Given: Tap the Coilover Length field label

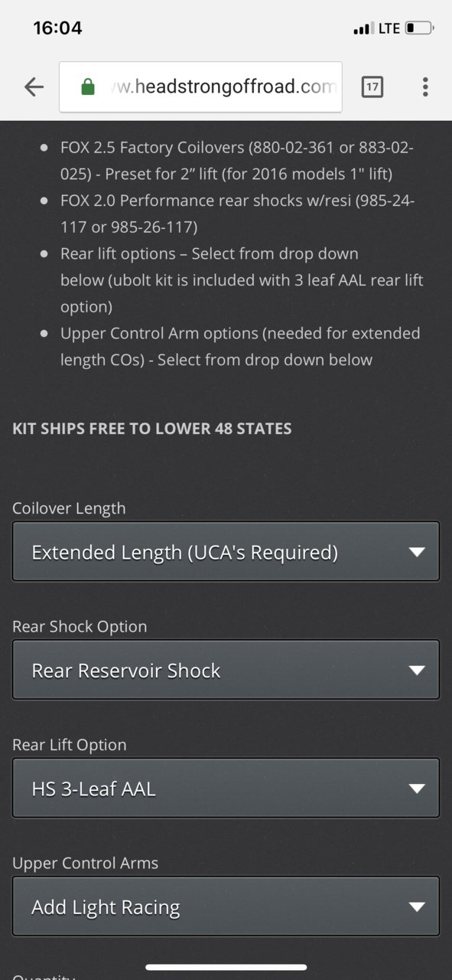Looking at the screenshot, I should pos(69,508).
